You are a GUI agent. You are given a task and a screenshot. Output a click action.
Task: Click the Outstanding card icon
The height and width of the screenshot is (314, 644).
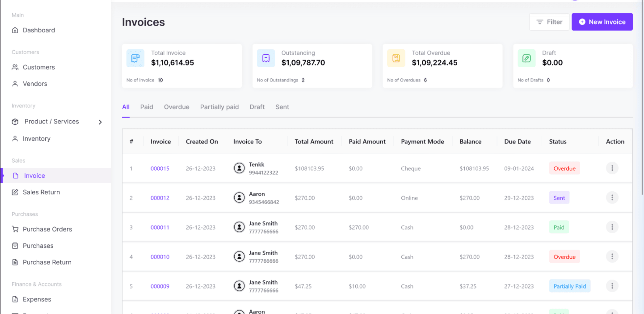coord(266,58)
